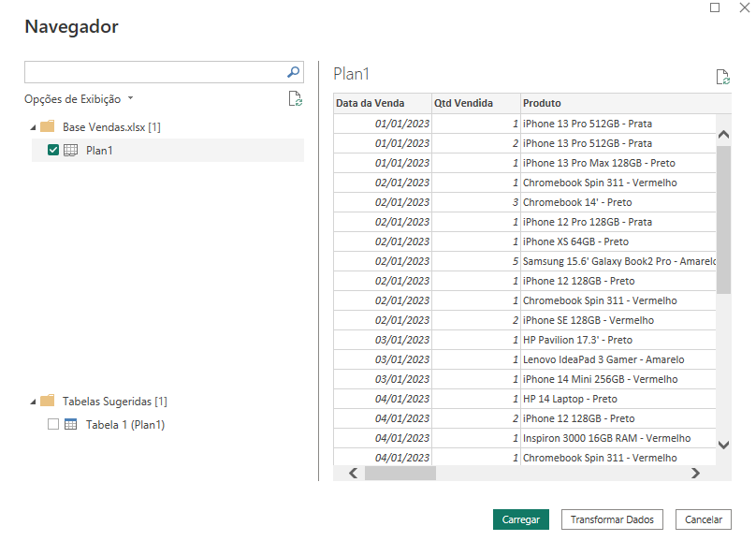Open the Opções de Exibição dropdown
Screen dimensions: 756x541
click(79, 99)
